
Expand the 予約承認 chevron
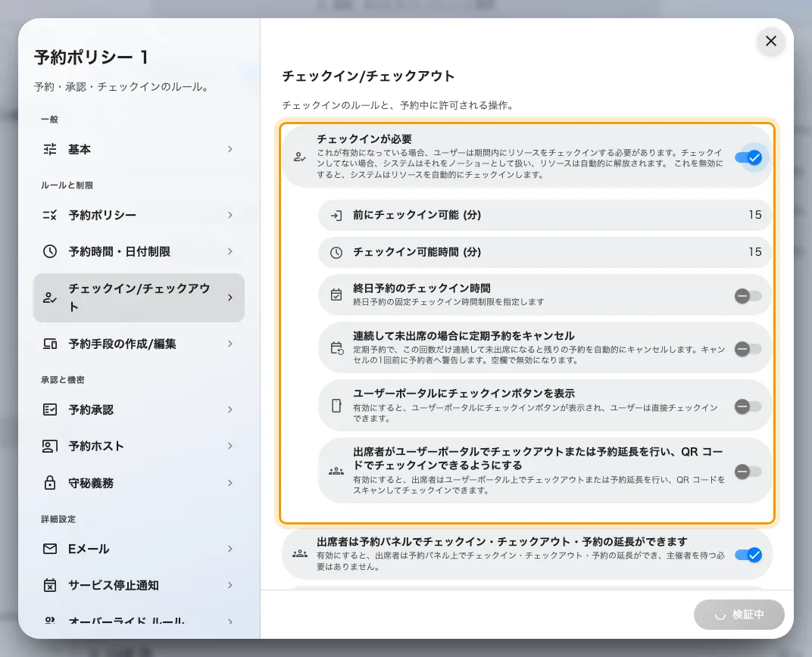click(230, 409)
